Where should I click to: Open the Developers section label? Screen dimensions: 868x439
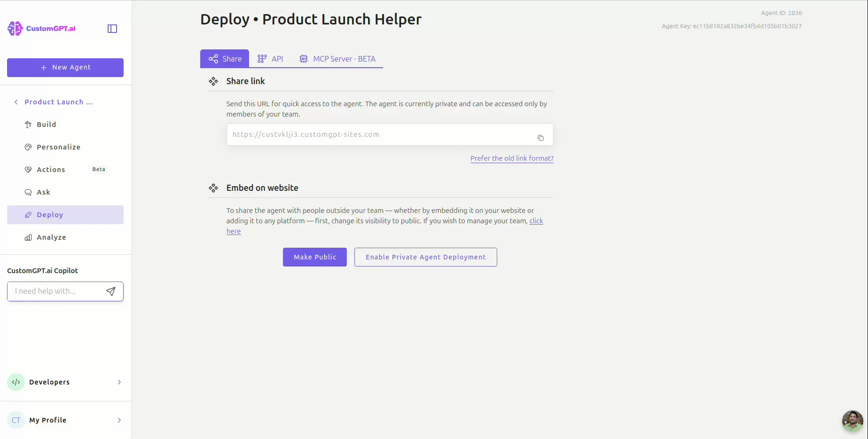49,382
